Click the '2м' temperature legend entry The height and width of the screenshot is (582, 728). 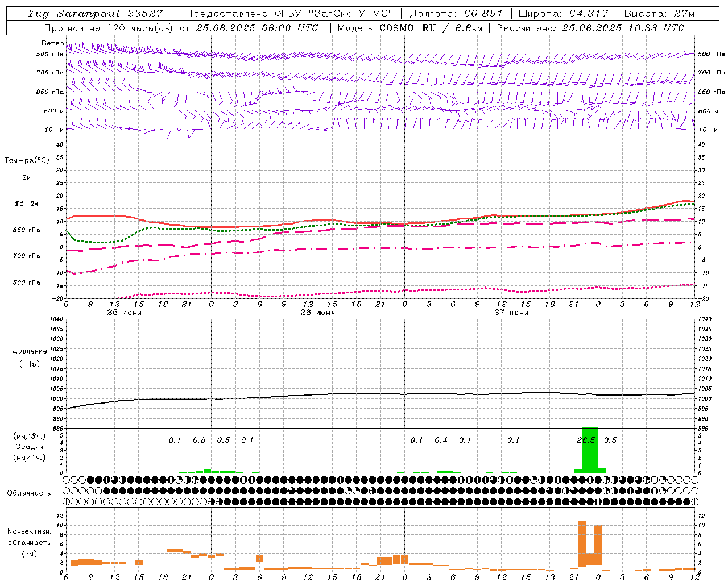(27, 177)
